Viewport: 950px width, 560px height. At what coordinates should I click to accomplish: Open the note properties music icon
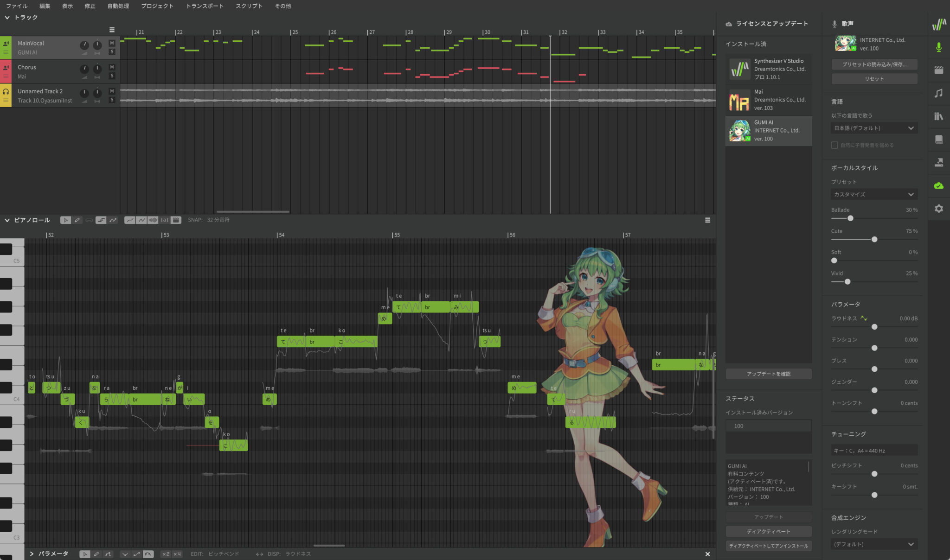coord(938,93)
